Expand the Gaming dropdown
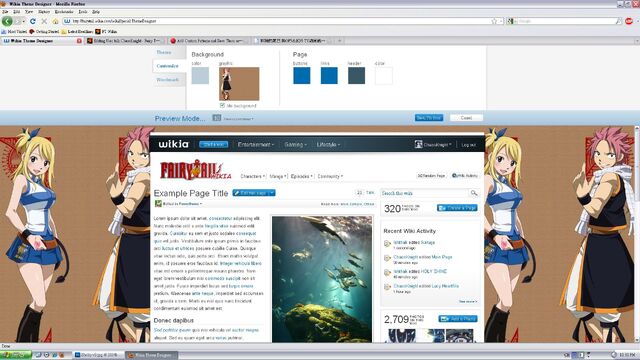Screen dimensions: 640x360 tap(296, 144)
